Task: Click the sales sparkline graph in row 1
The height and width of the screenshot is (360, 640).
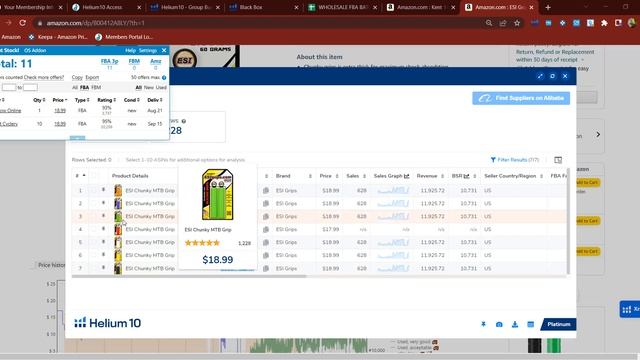Action: 393,190
